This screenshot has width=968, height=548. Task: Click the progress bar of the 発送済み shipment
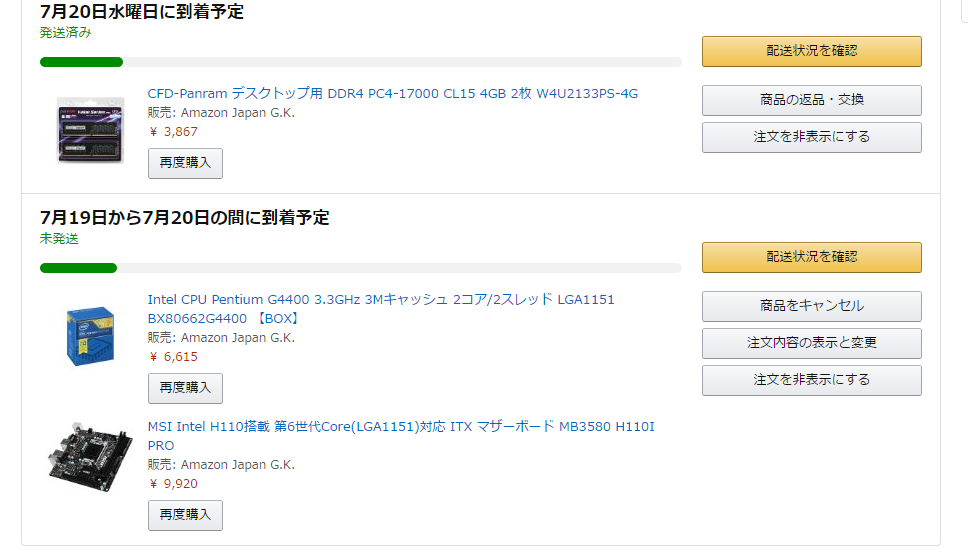point(360,62)
